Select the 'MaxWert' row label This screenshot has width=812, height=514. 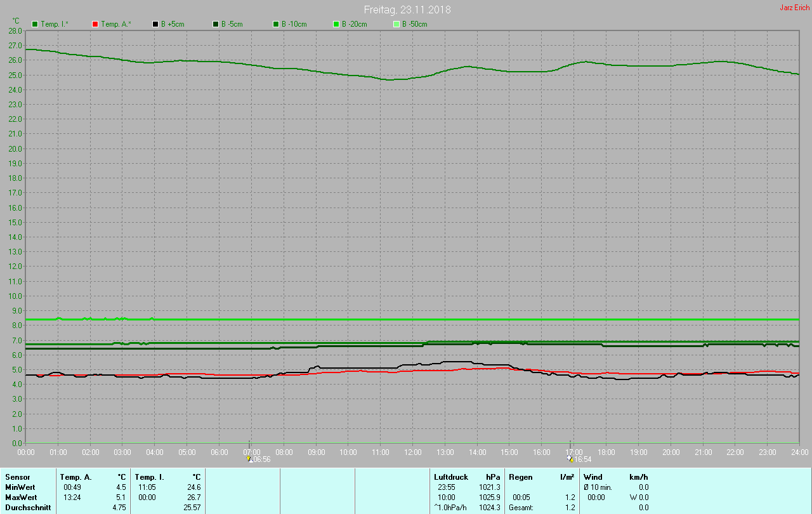click(x=21, y=498)
